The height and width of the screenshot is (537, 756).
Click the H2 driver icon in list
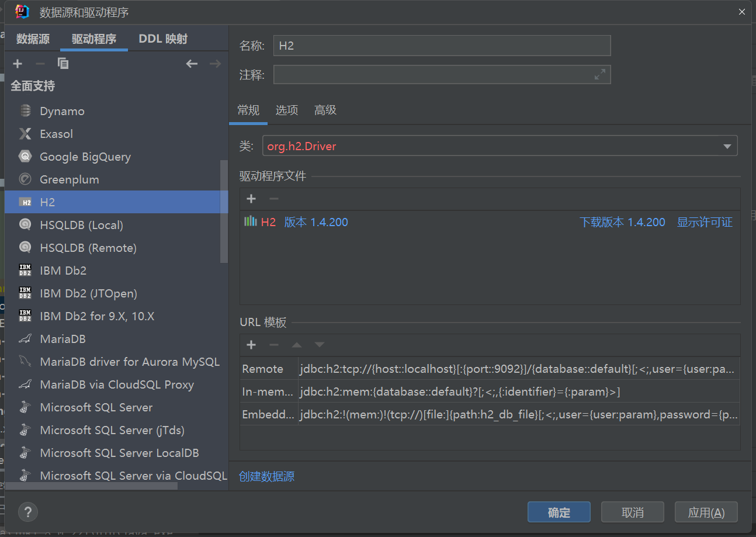(25, 202)
